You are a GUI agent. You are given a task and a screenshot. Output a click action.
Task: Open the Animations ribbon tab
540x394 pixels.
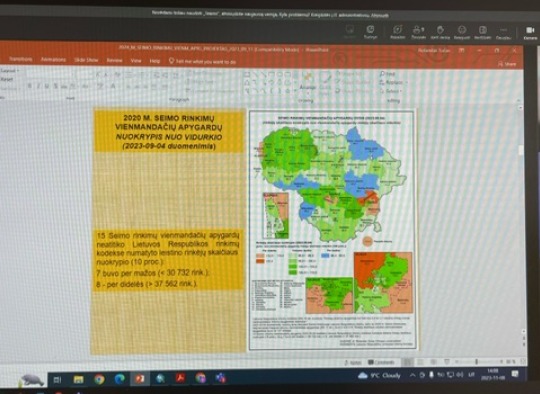click(x=53, y=60)
